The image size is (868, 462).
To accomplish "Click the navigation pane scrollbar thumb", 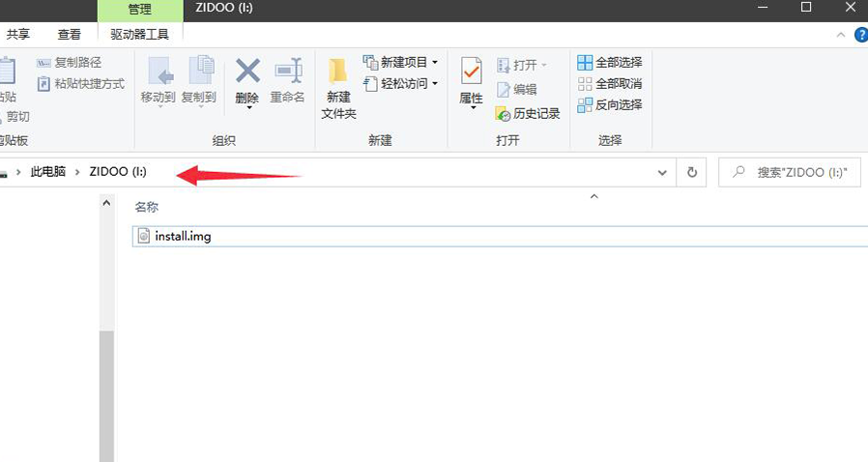I will [x=106, y=395].
